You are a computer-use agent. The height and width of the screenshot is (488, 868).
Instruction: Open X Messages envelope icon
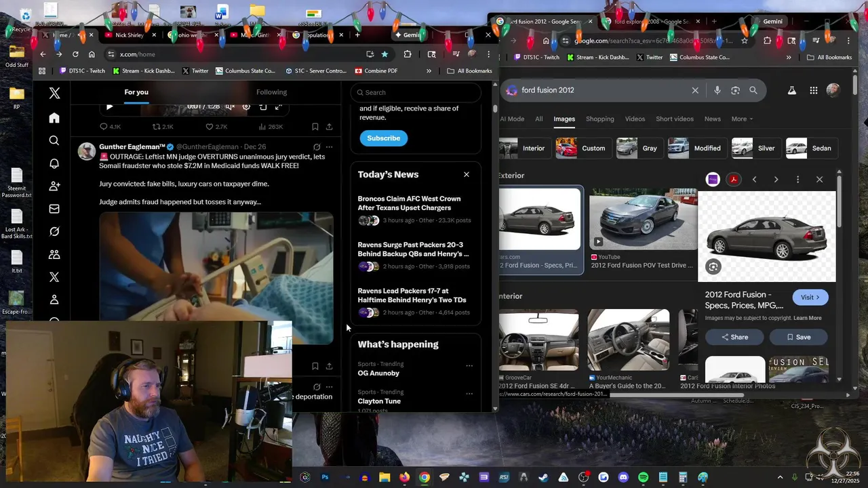[54, 209]
